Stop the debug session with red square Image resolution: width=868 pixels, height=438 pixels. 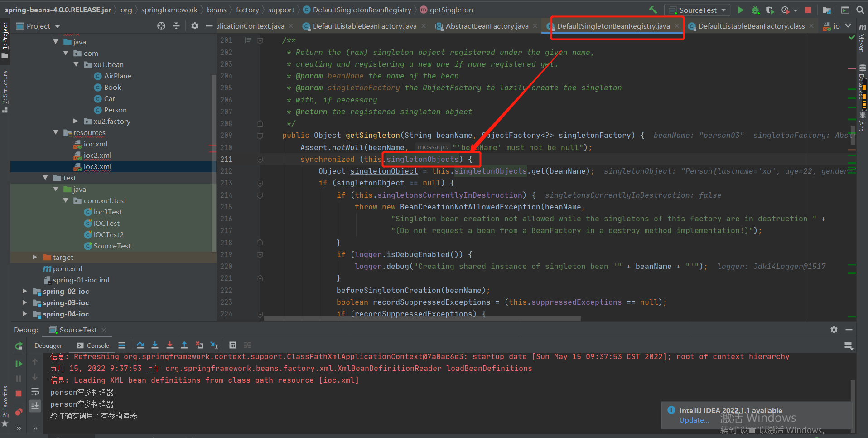coord(19,394)
